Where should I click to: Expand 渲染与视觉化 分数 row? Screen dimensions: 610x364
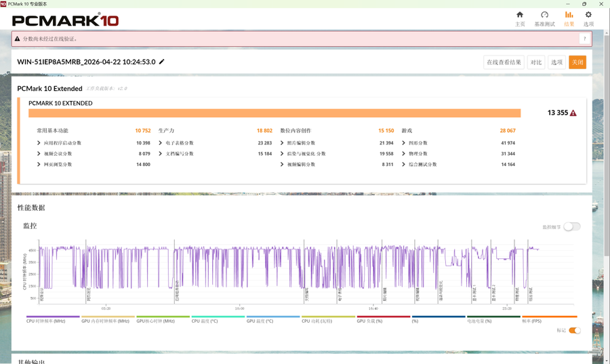point(282,154)
